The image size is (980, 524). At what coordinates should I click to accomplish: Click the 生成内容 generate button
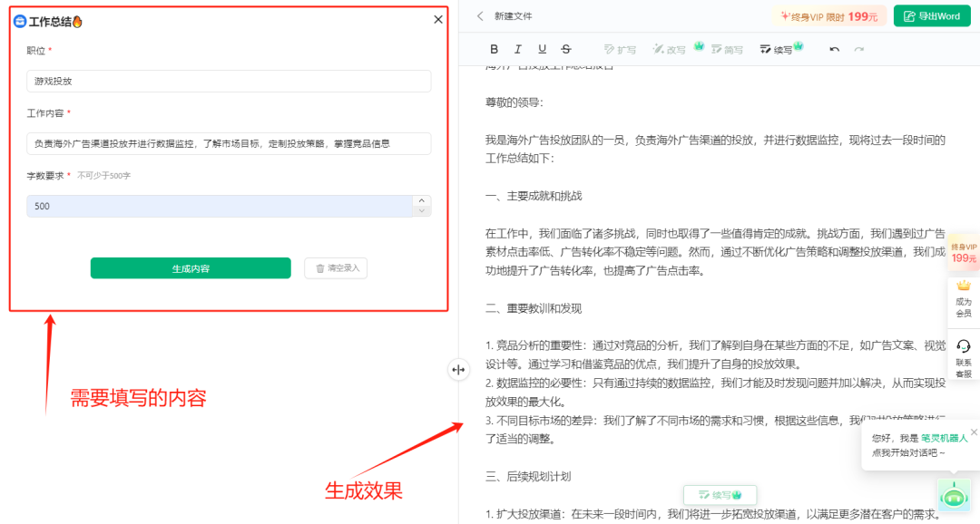click(191, 268)
